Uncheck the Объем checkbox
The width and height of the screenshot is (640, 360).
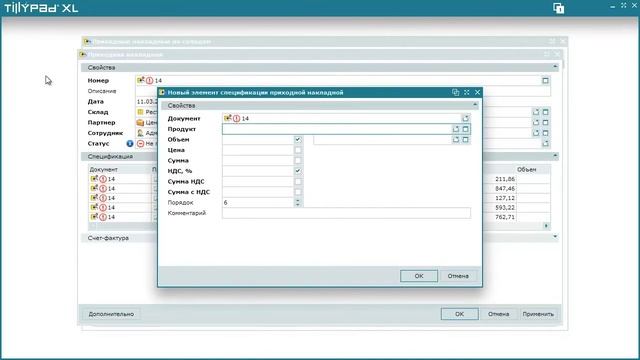[x=298, y=140]
